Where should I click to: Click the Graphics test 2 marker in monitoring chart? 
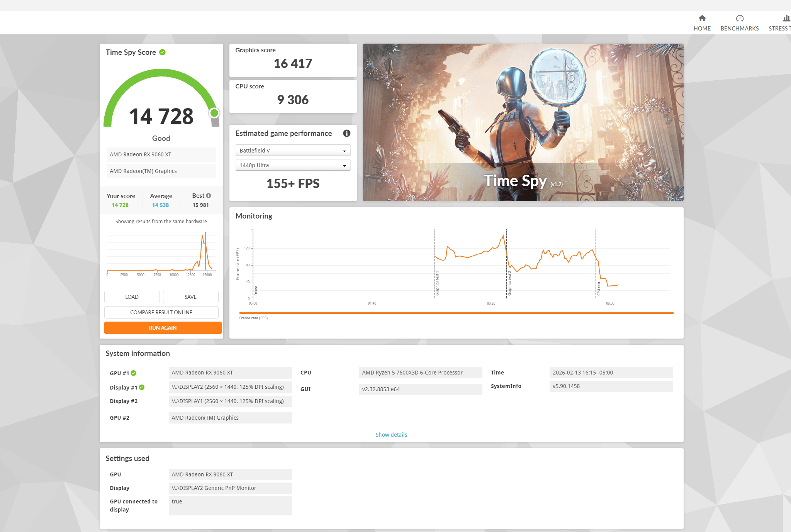[x=509, y=283]
